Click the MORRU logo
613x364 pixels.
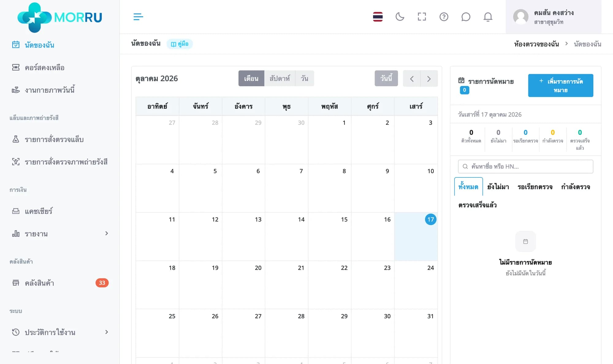point(60,17)
